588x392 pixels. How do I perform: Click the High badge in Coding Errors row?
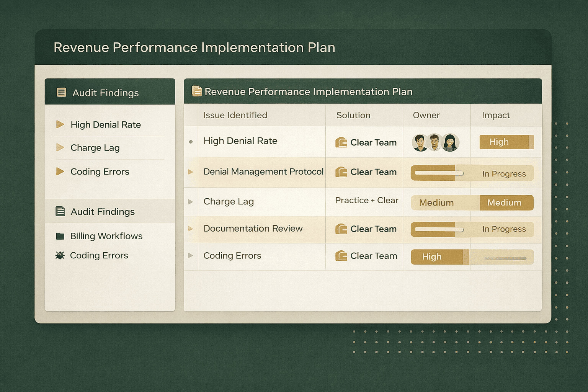(x=439, y=257)
